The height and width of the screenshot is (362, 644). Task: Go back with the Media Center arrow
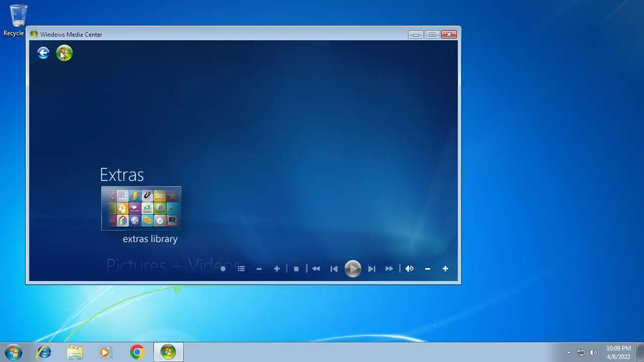43,53
